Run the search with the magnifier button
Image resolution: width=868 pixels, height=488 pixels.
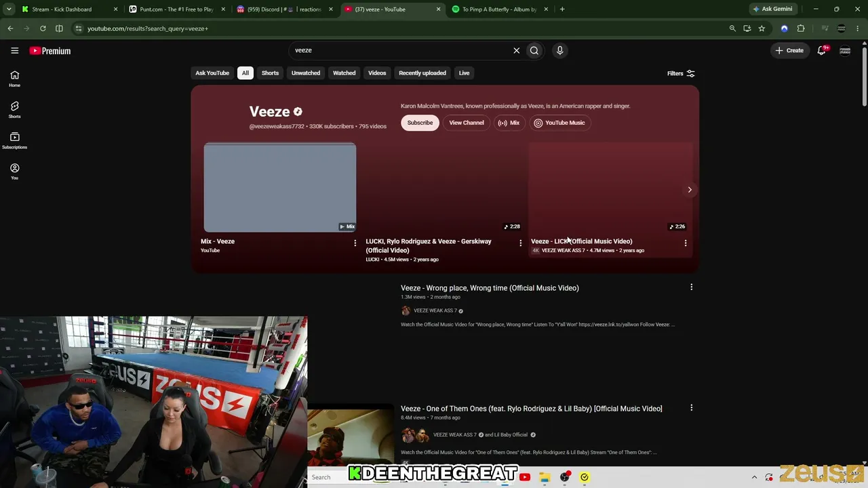pyautogui.click(x=534, y=50)
